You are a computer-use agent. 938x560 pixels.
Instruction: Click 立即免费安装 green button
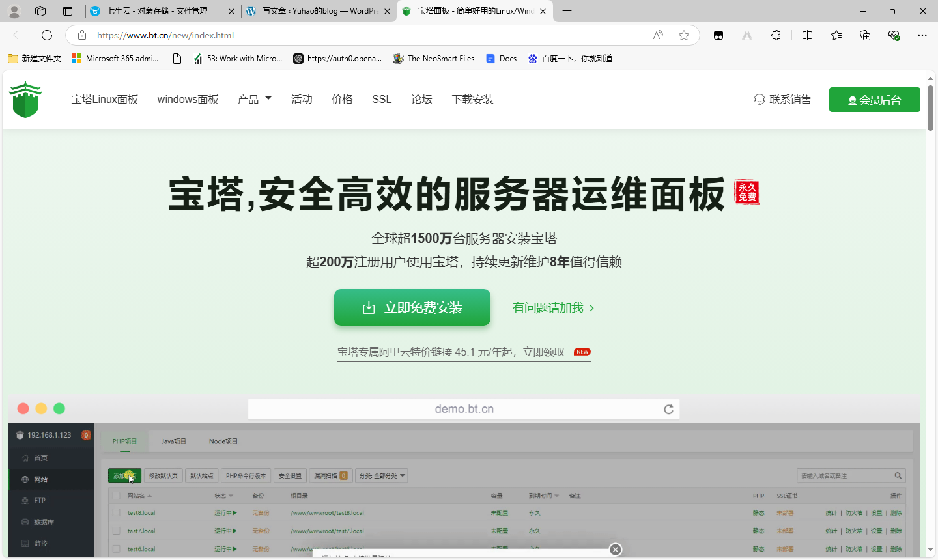point(412,307)
